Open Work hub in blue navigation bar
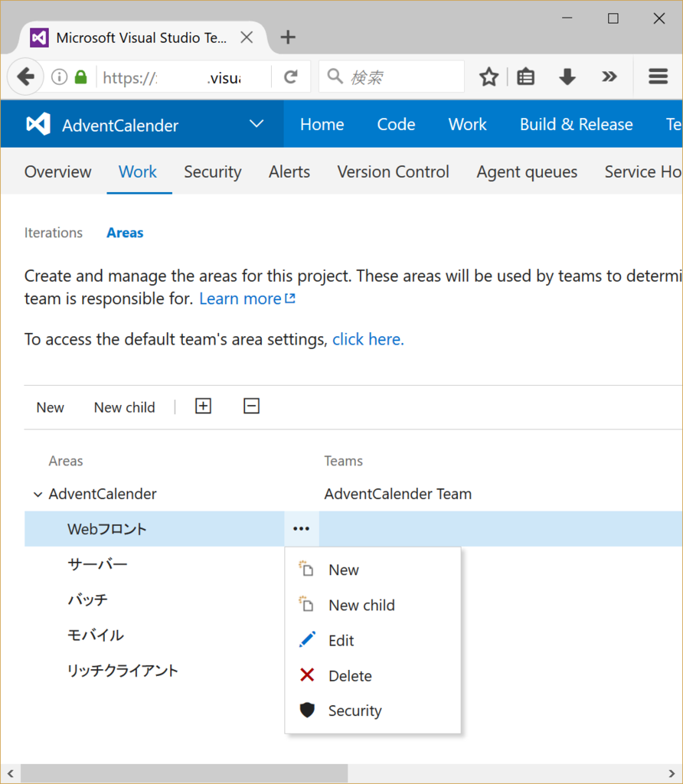The image size is (683, 784). click(467, 124)
